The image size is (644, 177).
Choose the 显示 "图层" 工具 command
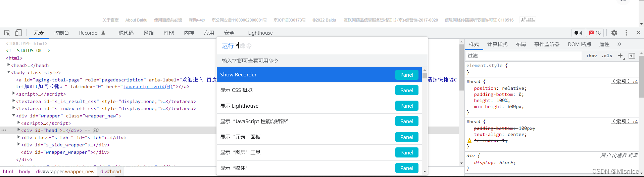click(x=319, y=152)
